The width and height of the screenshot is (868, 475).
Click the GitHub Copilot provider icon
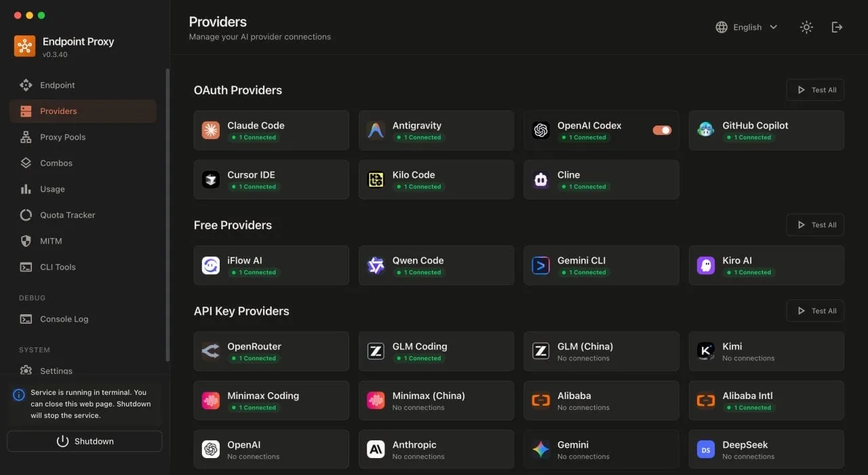click(x=706, y=130)
